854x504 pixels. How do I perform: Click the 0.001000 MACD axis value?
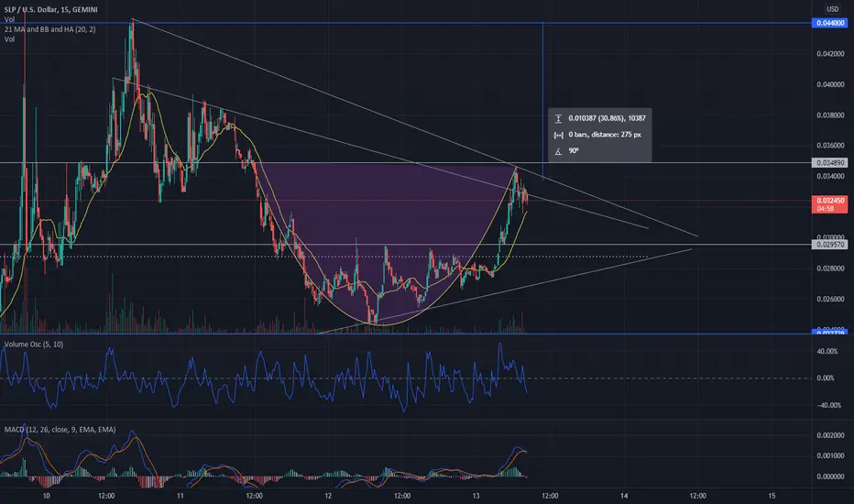[830, 455]
